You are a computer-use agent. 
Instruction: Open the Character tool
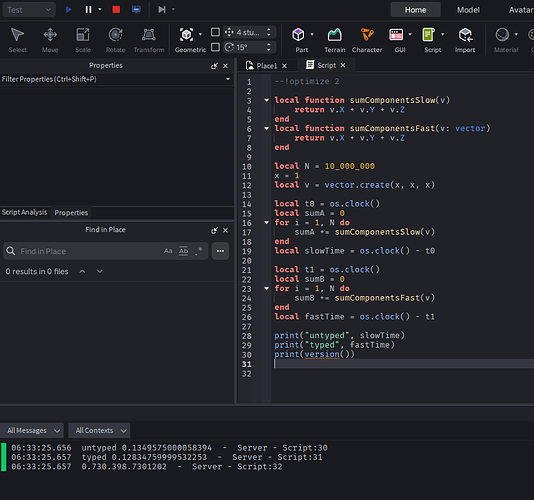(367, 40)
